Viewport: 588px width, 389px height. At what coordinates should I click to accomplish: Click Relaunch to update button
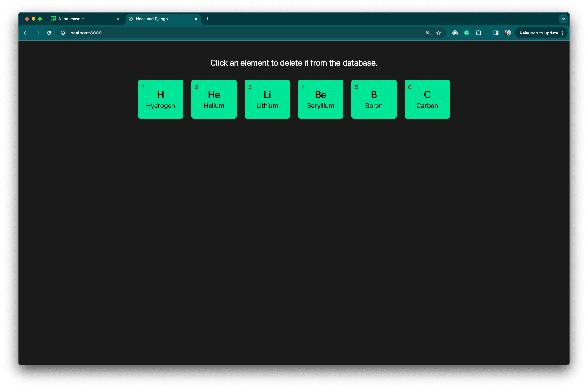point(539,33)
